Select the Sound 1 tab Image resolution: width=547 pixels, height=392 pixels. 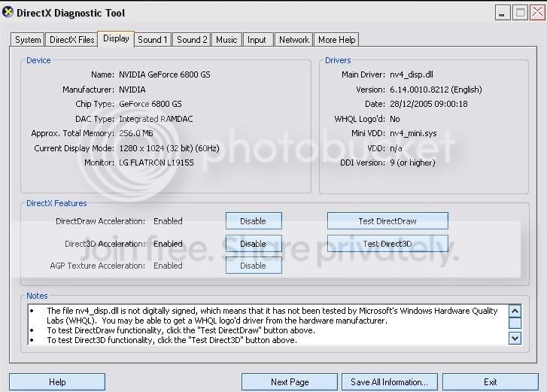coord(153,40)
